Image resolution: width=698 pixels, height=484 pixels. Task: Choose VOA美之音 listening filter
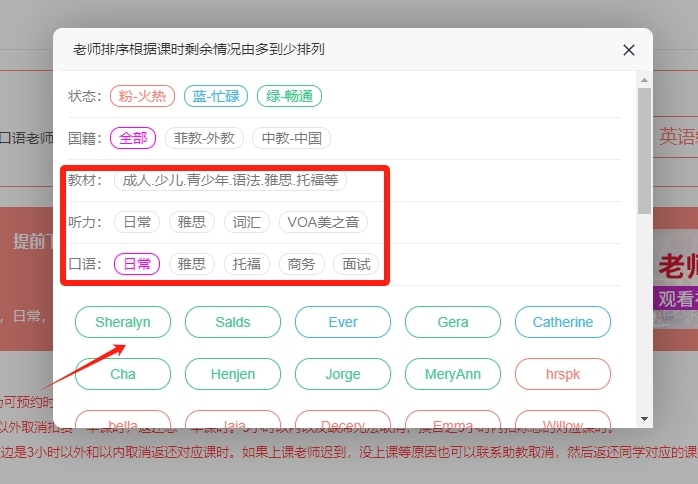[x=322, y=222]
